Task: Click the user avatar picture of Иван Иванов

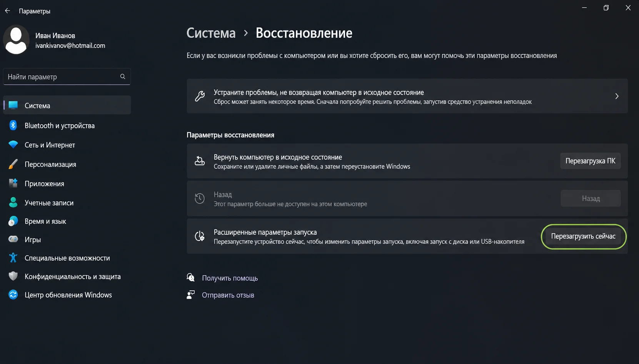Action: [x=16, y=40]
